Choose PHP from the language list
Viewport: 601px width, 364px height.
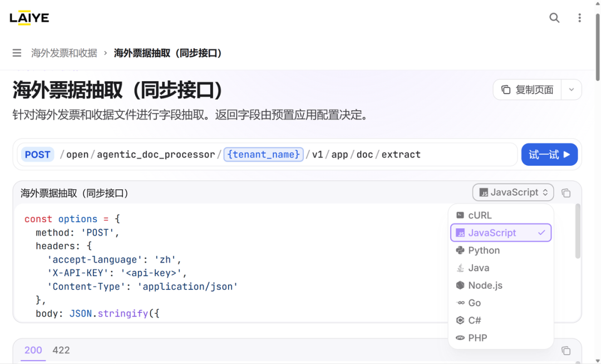501,338
